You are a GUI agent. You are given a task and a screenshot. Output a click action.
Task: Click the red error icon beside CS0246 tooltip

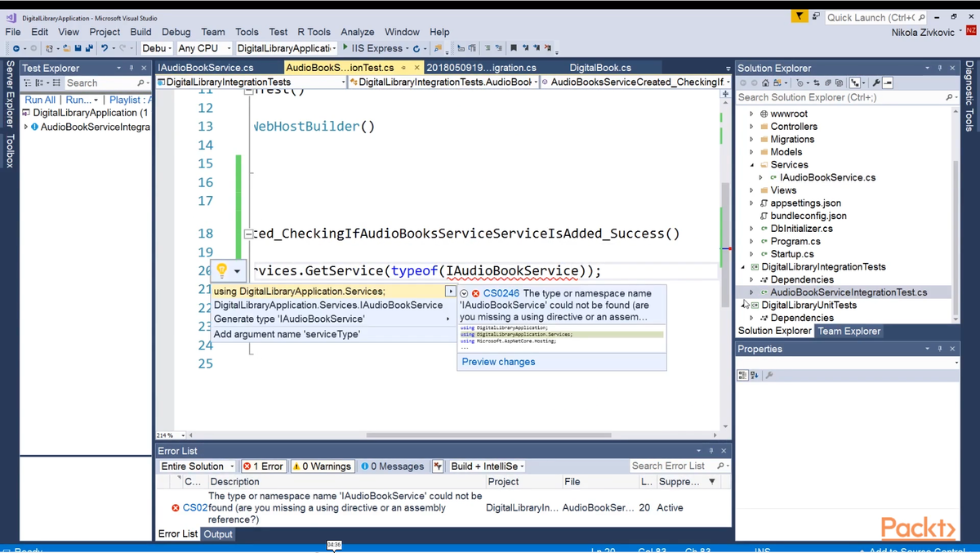click(x=476, y=293)
